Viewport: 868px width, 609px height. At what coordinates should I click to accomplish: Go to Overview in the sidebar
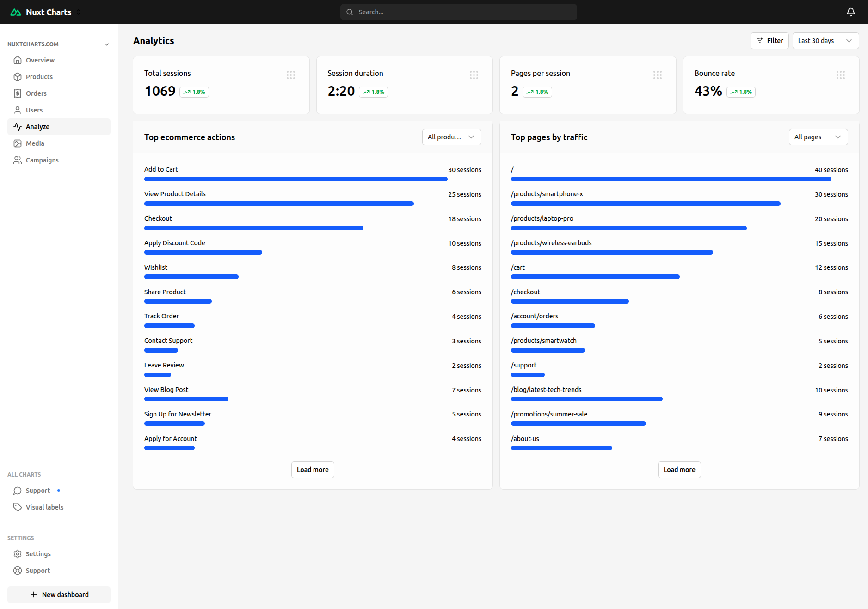coord(40,60)
